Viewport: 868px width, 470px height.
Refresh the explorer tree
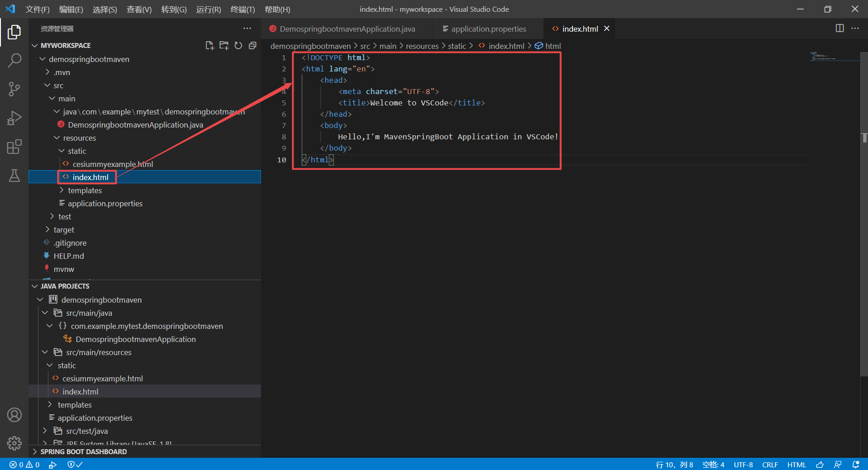point(238,45)
